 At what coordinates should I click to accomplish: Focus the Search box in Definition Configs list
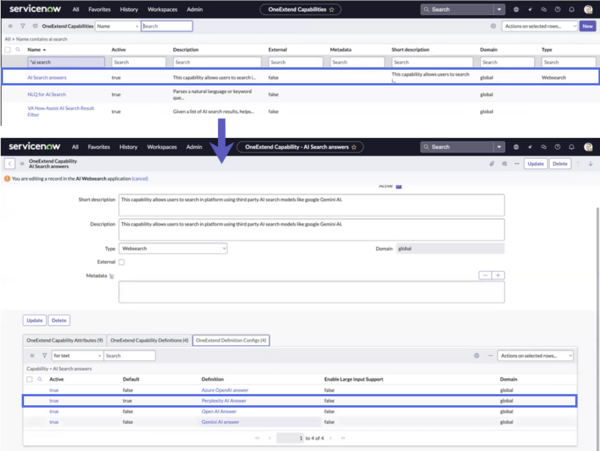point(129,356)
